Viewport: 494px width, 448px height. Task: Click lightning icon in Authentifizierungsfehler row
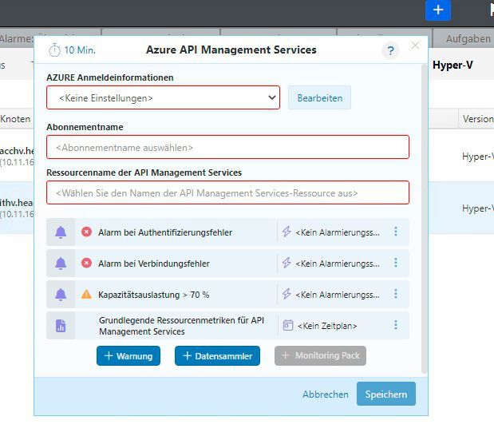287,232
